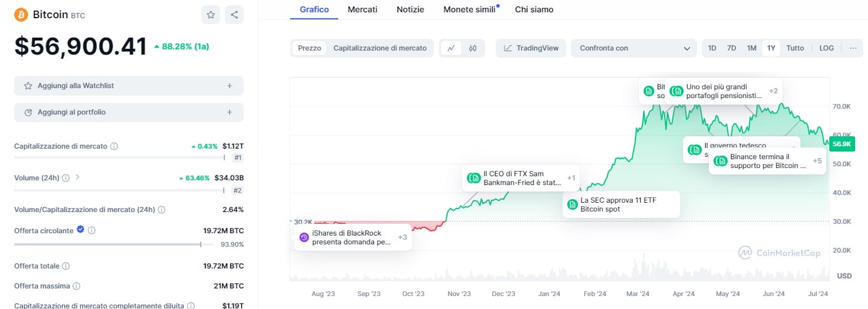Open the Notizie tab
868x309 pixels.
pos(410,9)
